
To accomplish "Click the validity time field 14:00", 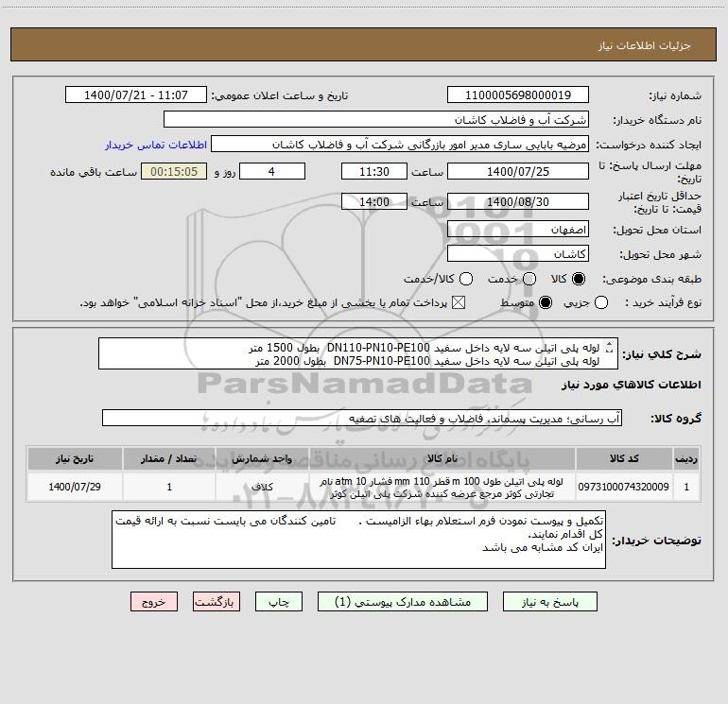I will pos(374,201).
